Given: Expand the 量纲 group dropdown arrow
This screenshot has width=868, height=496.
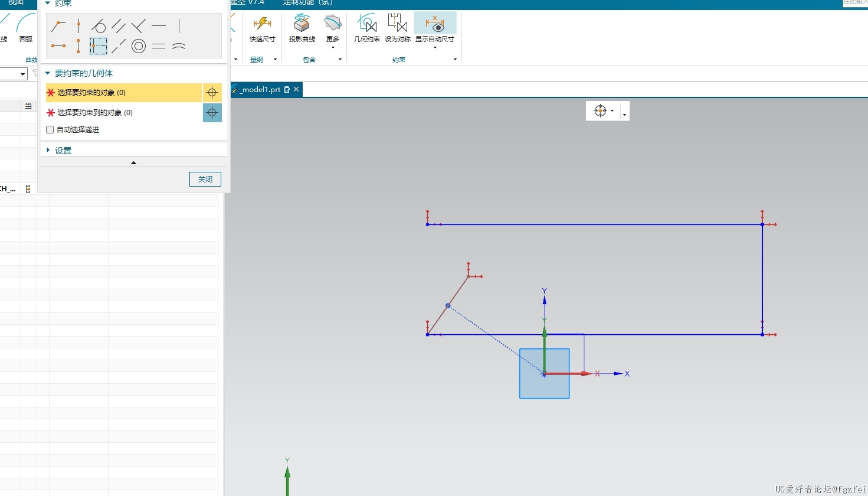Looking at the screenshot, I should (x=275, y=60).
